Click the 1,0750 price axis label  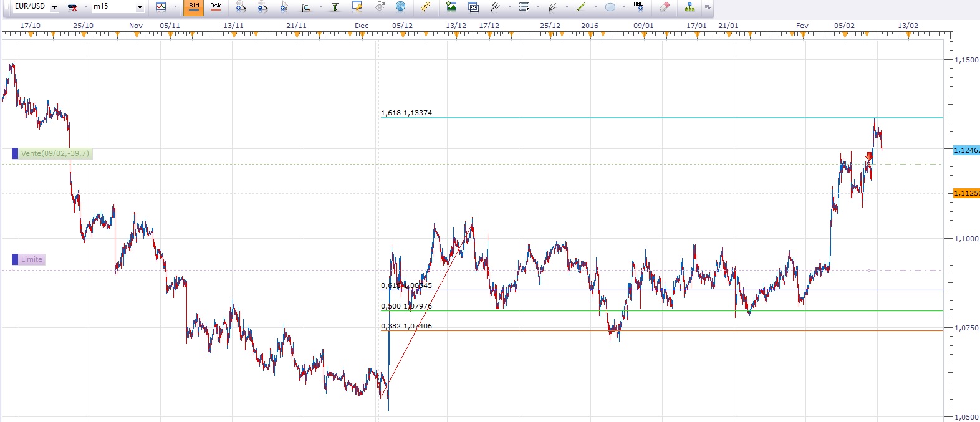tap(966, 328)
